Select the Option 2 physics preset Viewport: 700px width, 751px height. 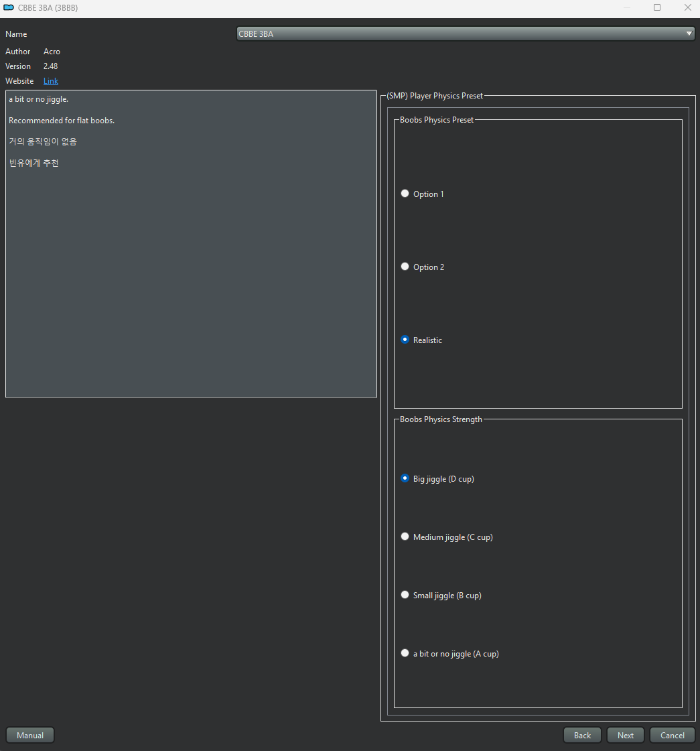tap(422, 267)
